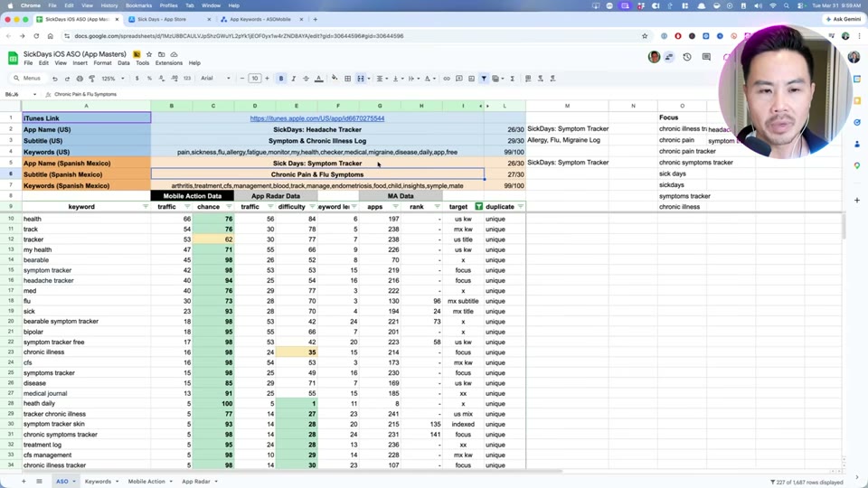The height and width of the screenshot is (488, 868).
Task: Click the merge cells button
Action: pos(361,79)
